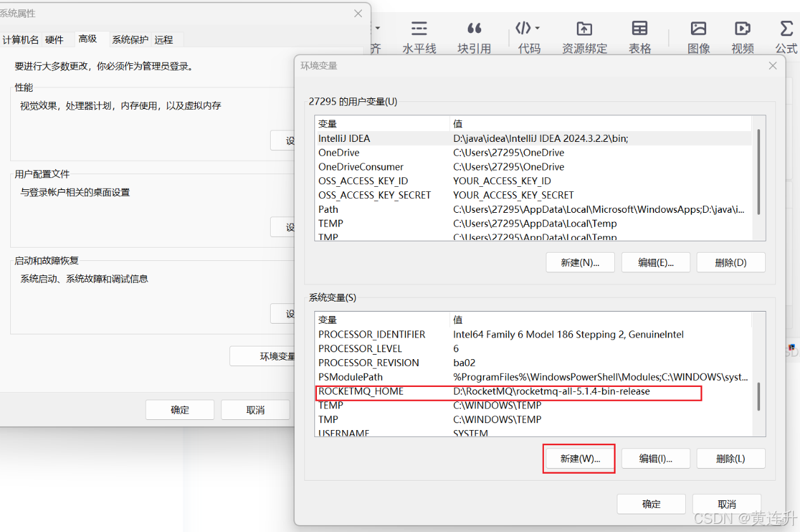Select the system TMP variable row
Image resolution: width=800 pixels, height=532 pixels.
[x=534, y=419]
